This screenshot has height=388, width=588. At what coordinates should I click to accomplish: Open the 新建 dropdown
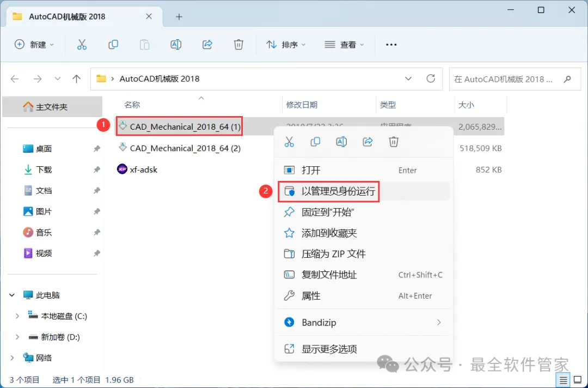pyautogui.click(x=34, y=45)
